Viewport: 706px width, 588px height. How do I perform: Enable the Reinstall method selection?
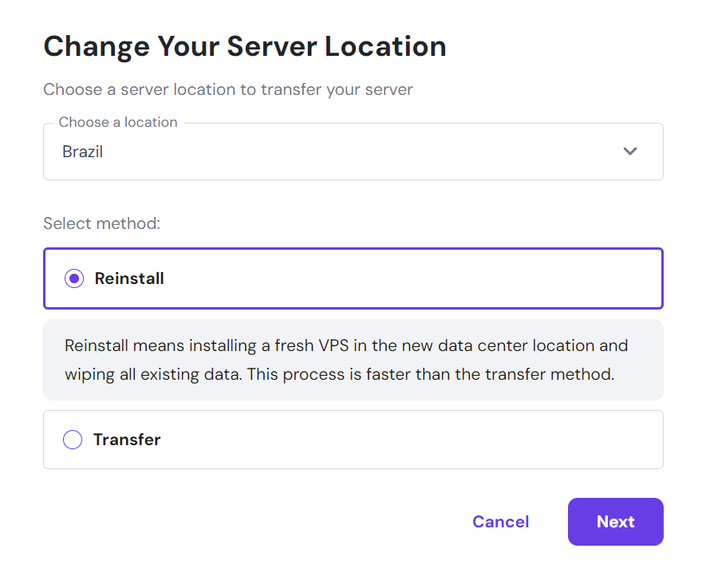(73, 278)
